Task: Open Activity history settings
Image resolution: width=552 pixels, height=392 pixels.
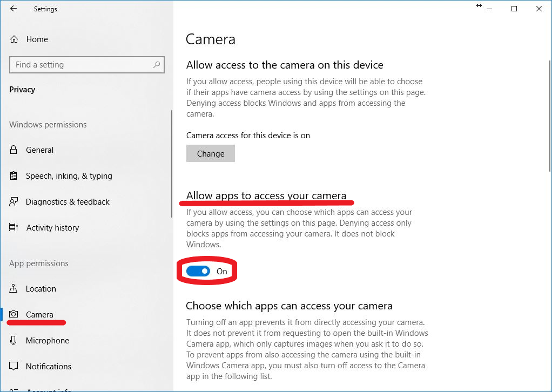Action: [x=52, y=228]
